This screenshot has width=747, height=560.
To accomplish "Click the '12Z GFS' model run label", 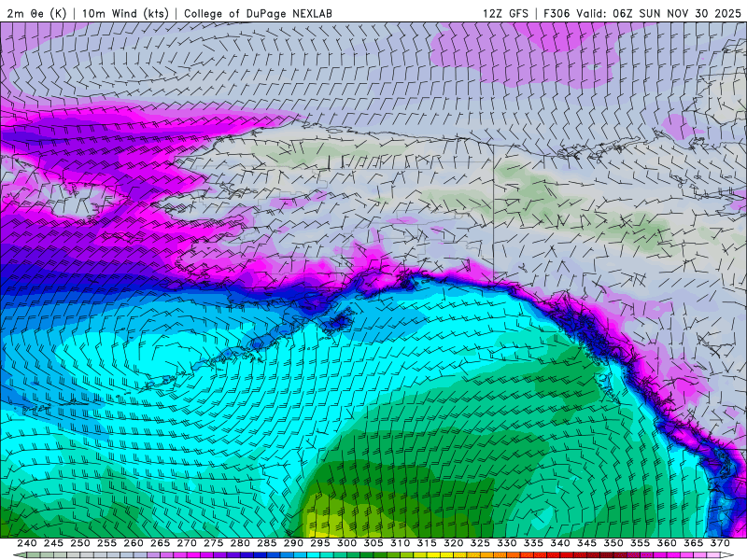I will (x=505, y=13).
